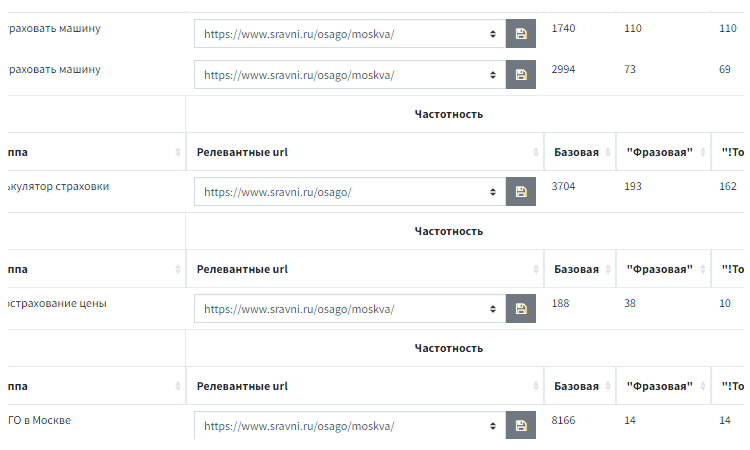Click save icon in the ГО в Москве row
Screen dimensions: 750x450
[520, 426]
